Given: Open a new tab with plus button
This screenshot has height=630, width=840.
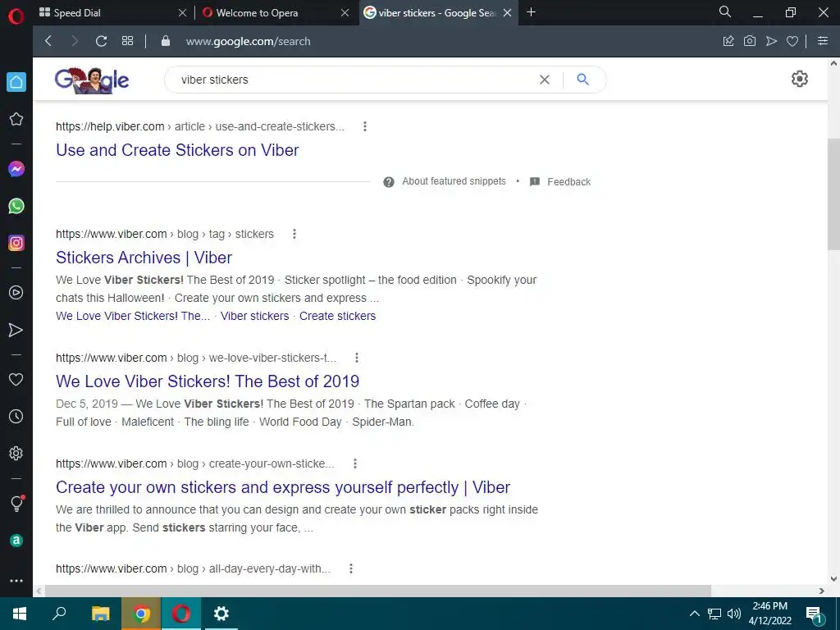Looking at the screenshot, I should (x=531, y=11).
